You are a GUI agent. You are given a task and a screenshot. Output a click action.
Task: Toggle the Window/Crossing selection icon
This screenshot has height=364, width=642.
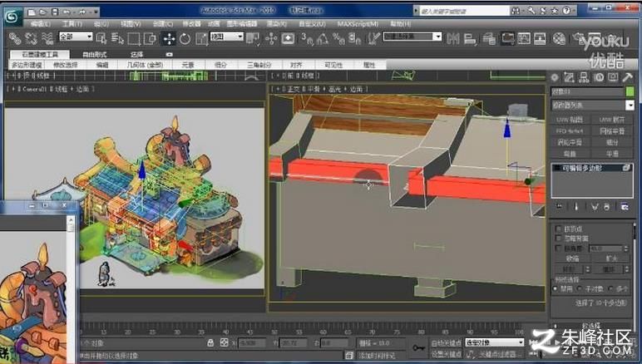coord(151,39)
